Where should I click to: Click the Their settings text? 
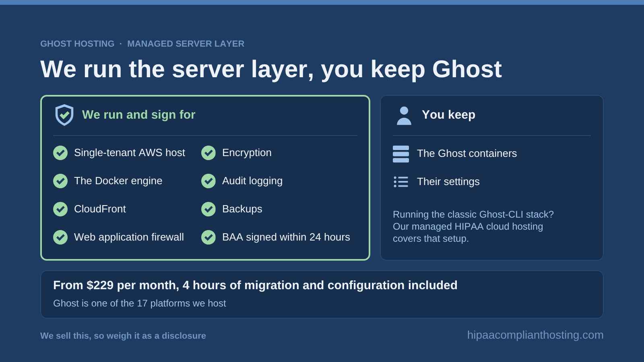pos(448,182)
